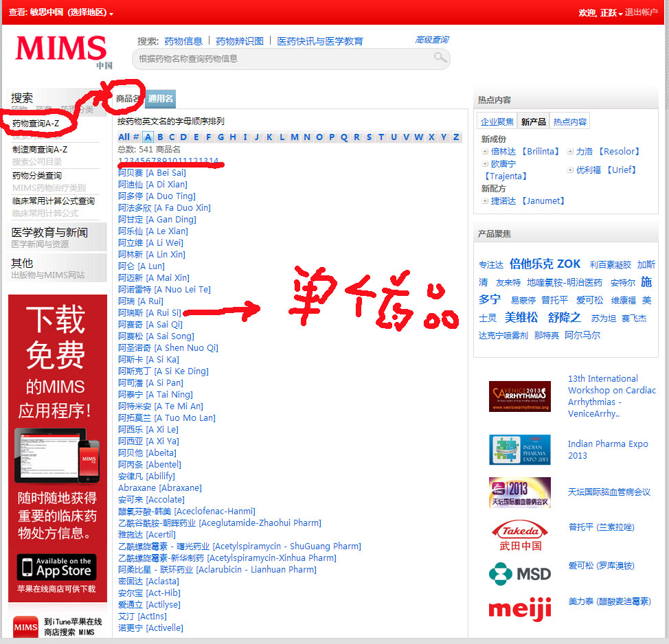
Task: Switch to 热点内容 tab in hot panel
Action: pyautogui.click(x=569, y=122)
